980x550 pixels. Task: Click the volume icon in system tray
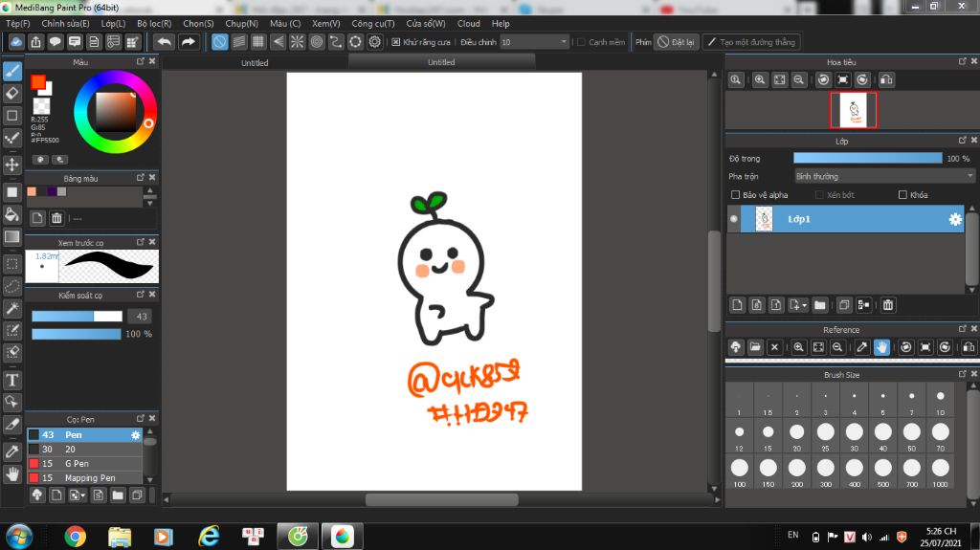pos(866,537)
